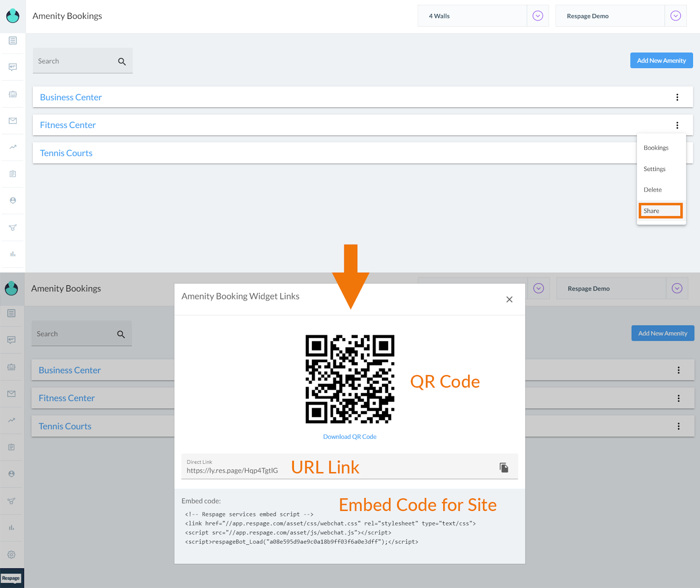
Task: Click the envelope icon in the dimmed sidebar
Action: [x=11, y=394]
